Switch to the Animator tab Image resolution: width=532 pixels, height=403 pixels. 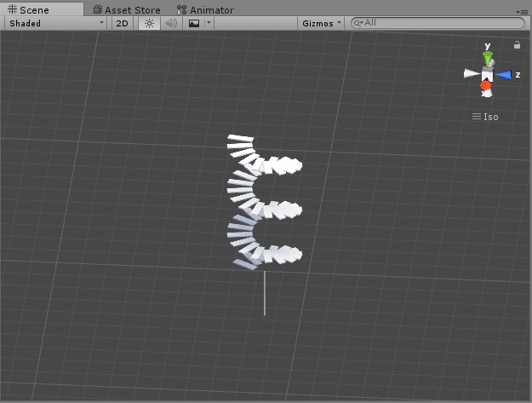pos(205,10)
